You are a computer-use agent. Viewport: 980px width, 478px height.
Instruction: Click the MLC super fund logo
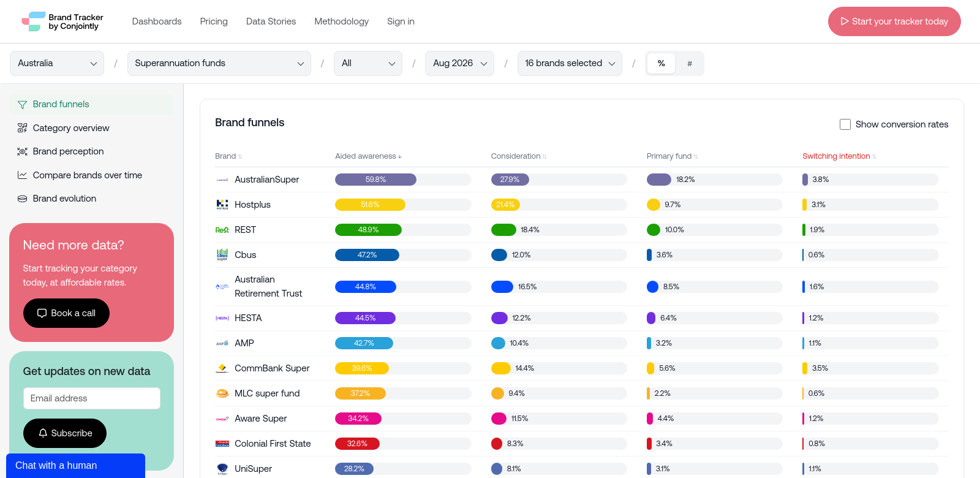point(222,393)
